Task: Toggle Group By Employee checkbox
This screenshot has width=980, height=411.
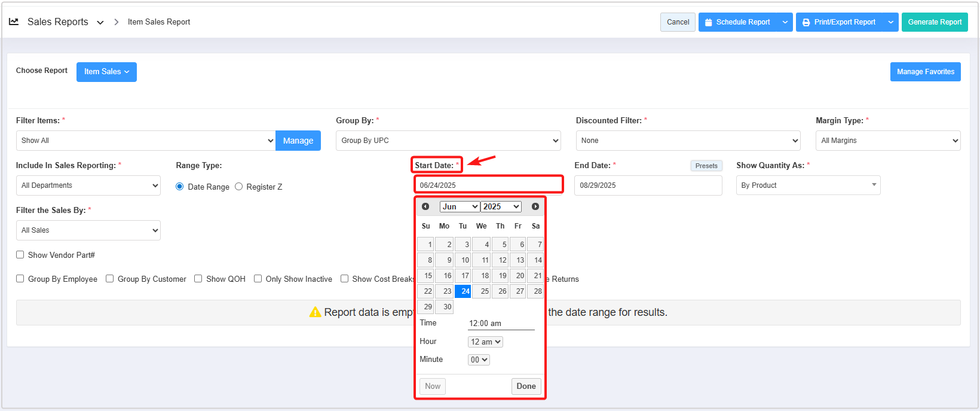Action: coord(20,279)
